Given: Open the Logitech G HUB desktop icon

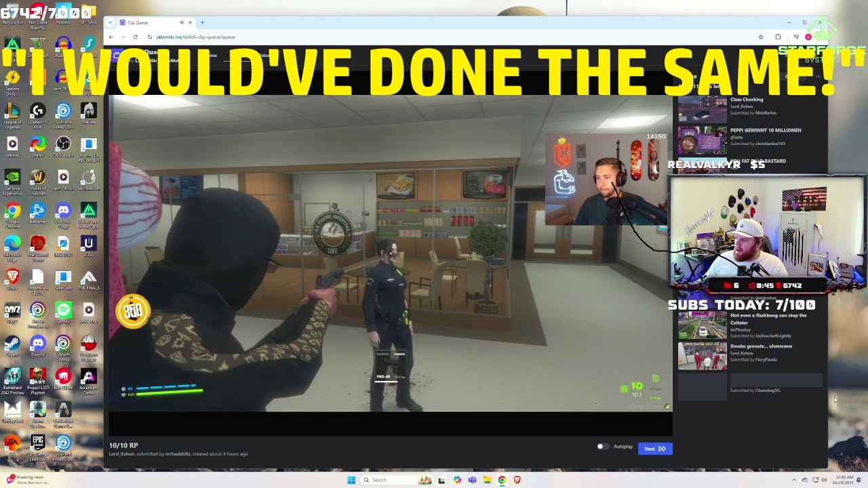Looking at the screenshot, I should [x=38, y=113].
